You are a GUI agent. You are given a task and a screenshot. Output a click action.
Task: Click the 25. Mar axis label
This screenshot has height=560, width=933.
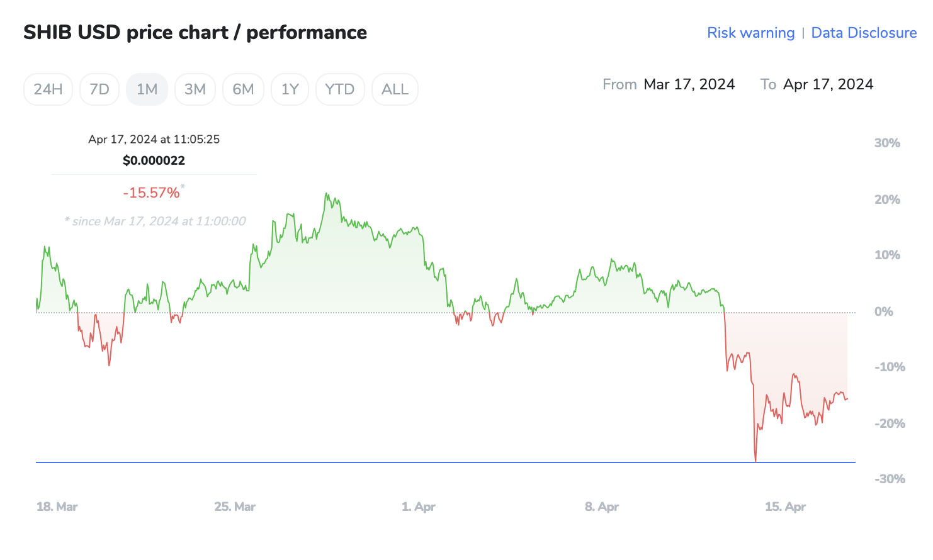[x=235, y=507]
